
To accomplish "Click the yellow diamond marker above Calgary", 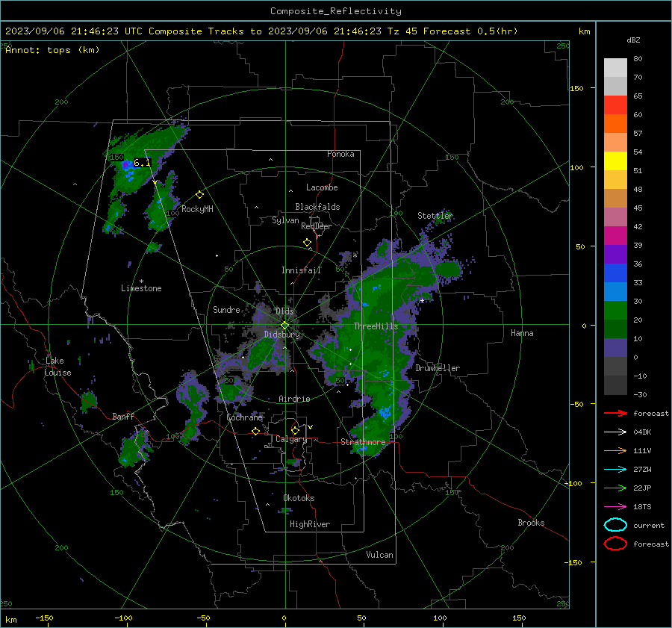I will (x=295, y=430).
